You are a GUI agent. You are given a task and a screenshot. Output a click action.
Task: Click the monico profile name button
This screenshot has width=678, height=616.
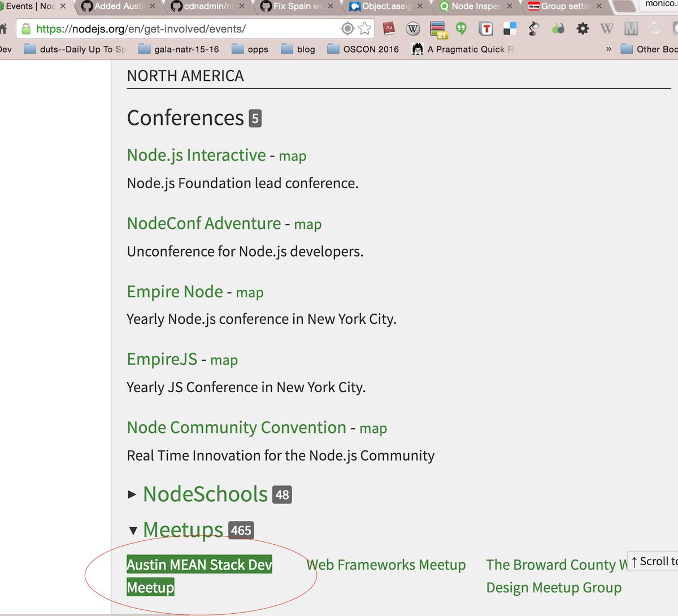tap(659, 5)
